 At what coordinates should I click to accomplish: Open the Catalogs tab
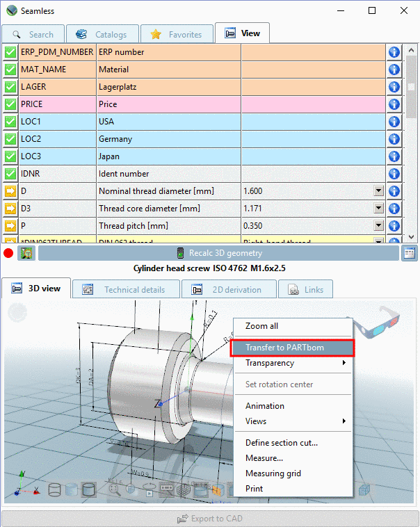[x=102, y=34]
